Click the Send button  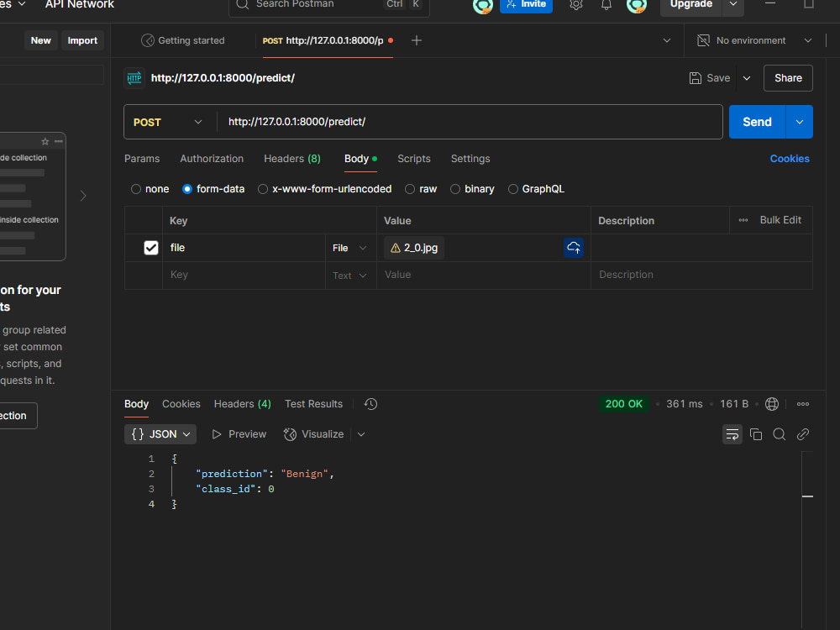(x=757, y=122)
